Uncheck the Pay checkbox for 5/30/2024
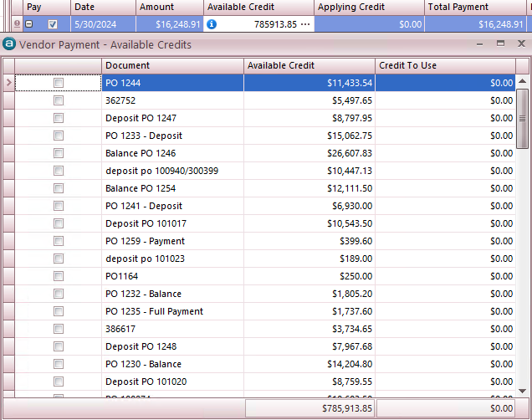 (x=53, y=25)
